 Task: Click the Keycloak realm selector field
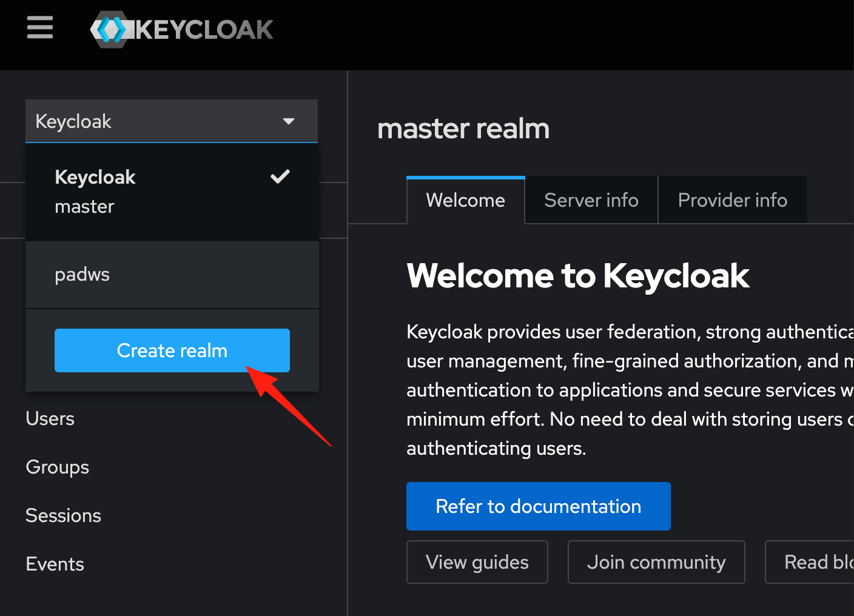(x=172, y=121)
